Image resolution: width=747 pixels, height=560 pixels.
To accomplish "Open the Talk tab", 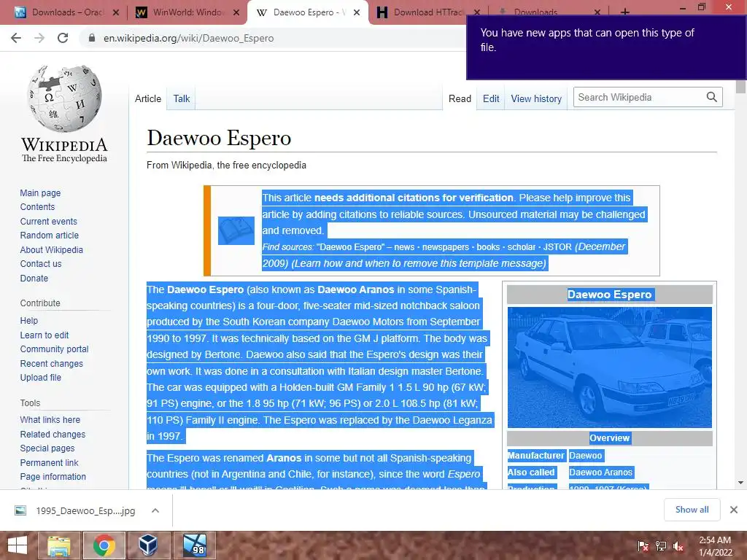I will click(182, 98).
